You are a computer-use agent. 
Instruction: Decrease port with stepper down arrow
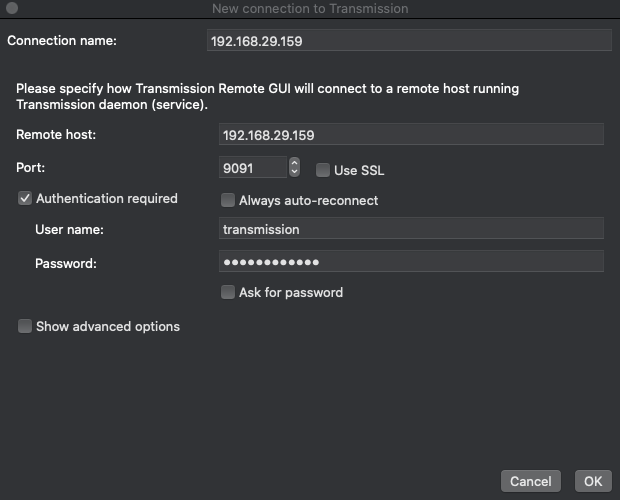click(x=294, y=172)
